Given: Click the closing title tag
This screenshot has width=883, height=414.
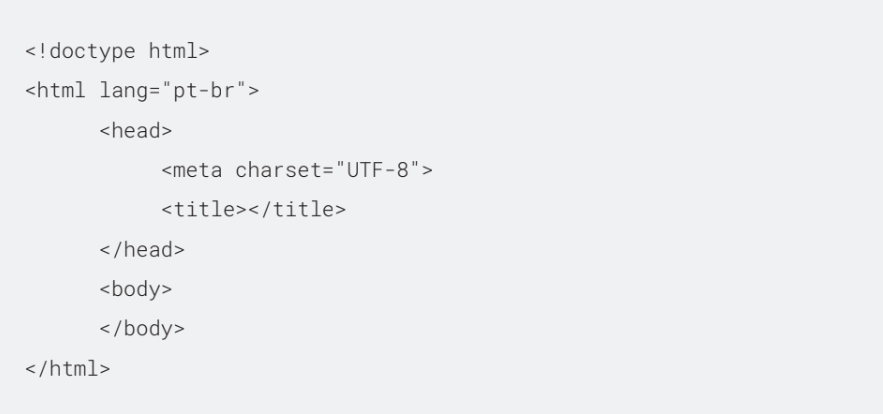Looking at the screenshot, I should [x=297, y=210].
